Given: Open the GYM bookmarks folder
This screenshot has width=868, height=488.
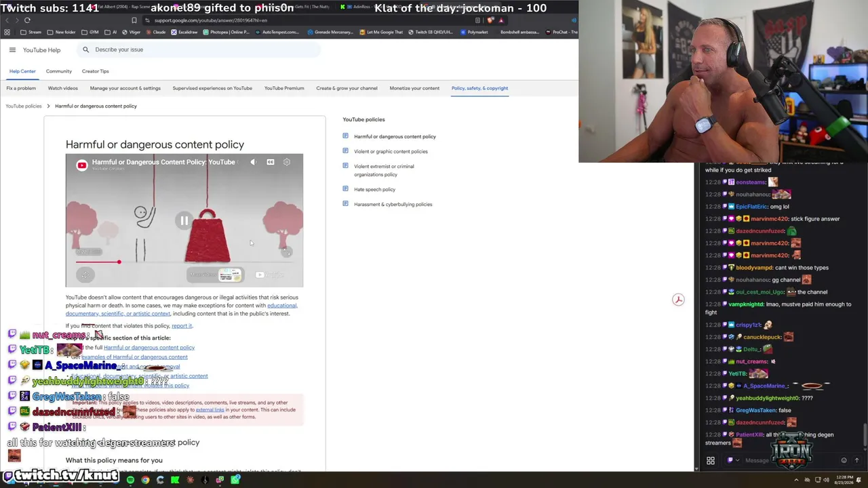Looking at the screenshot, I should click(90, 32).
